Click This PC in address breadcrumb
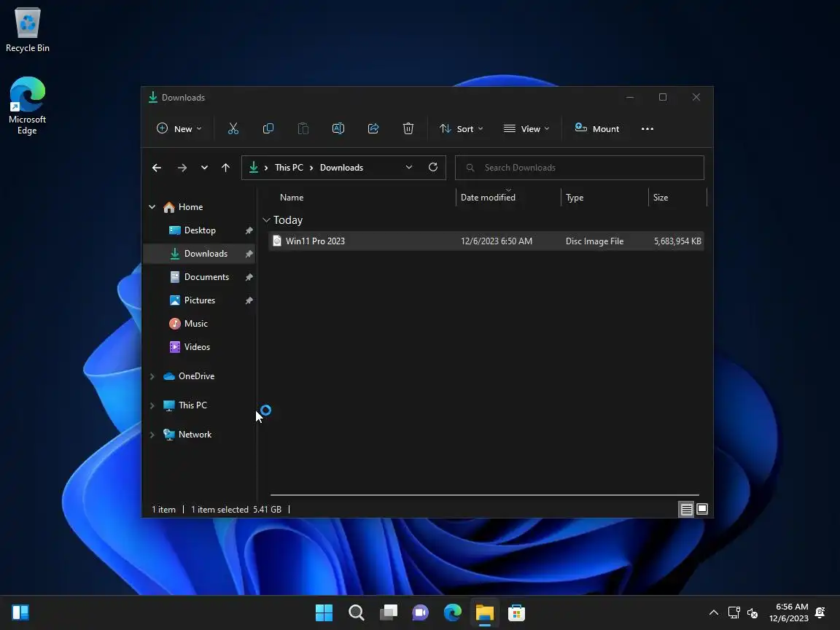This screenshot has width=840, height=630. pyautogui.click(x=289, y=167)
